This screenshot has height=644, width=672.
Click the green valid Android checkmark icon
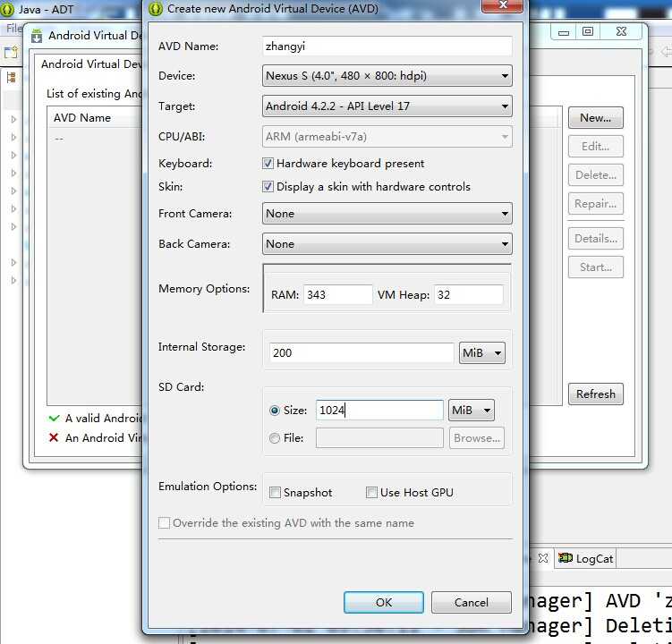click(x=54, y=419)
